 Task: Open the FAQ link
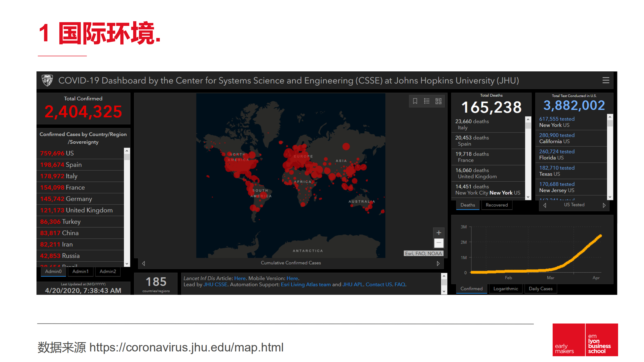coord(400,285)
